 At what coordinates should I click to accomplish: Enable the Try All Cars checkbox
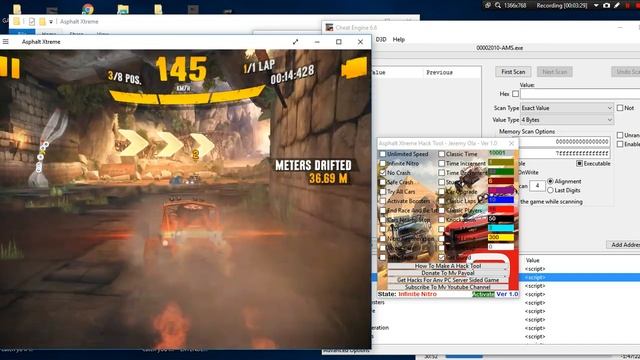click(382, 191)
